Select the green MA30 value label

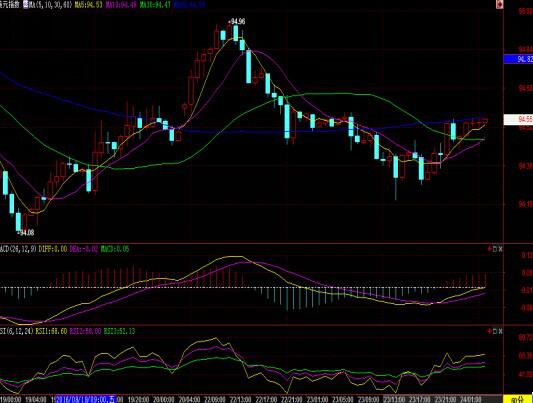coord(155,5)
